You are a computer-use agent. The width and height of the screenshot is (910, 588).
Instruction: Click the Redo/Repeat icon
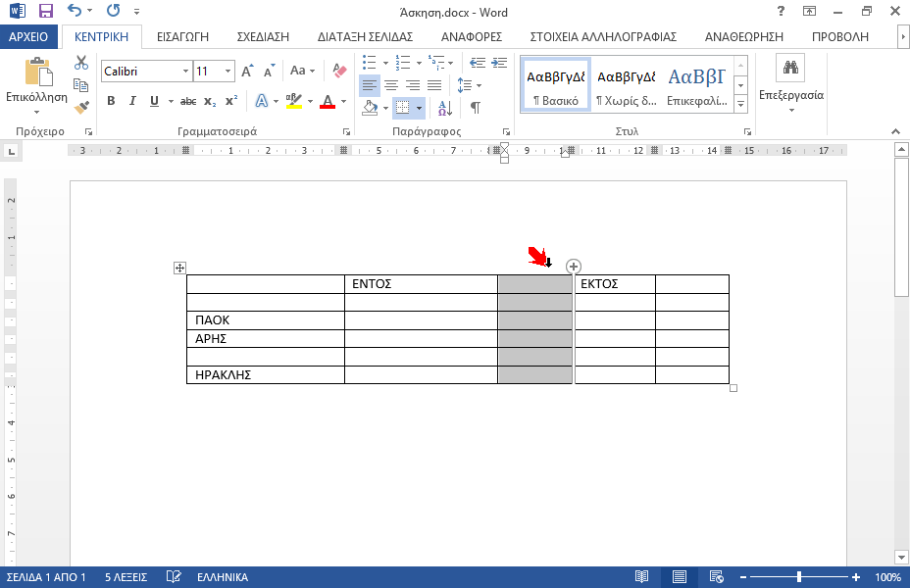pos(113,11)
